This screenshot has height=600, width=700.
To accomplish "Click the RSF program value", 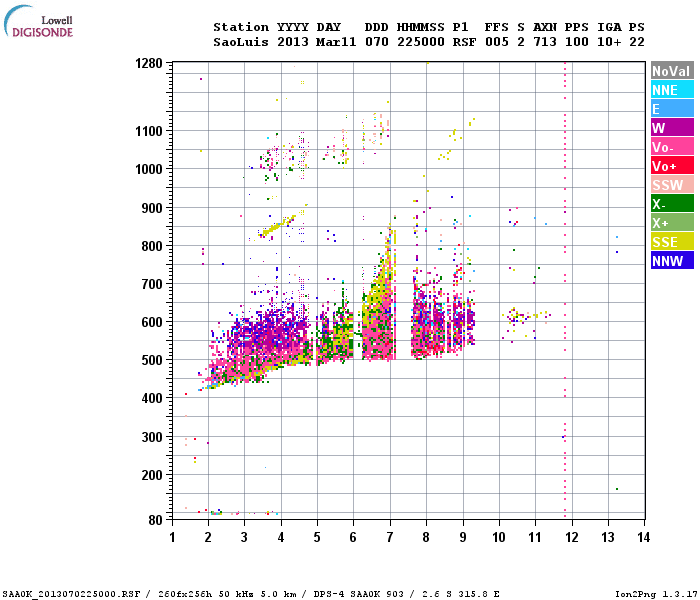I will pos(464,42).
